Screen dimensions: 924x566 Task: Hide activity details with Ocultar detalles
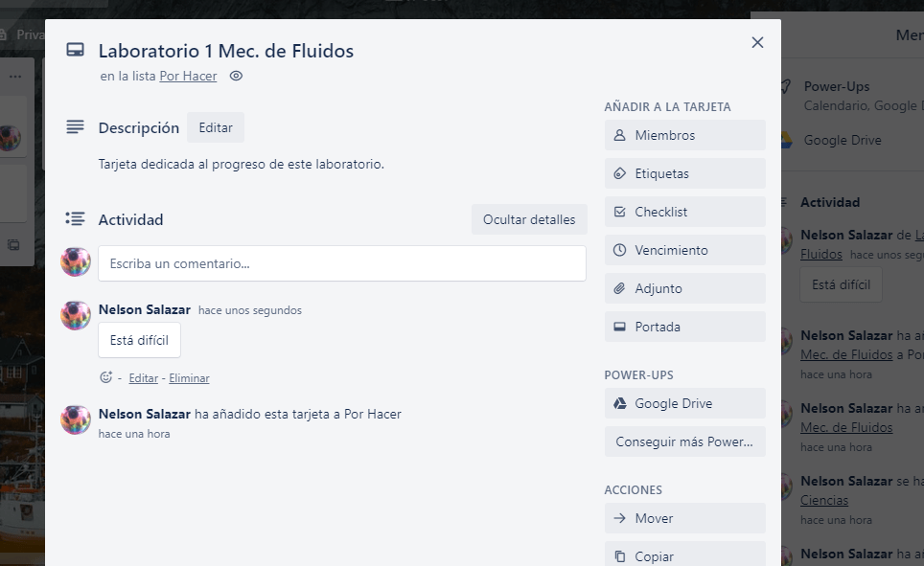[529, 219]
